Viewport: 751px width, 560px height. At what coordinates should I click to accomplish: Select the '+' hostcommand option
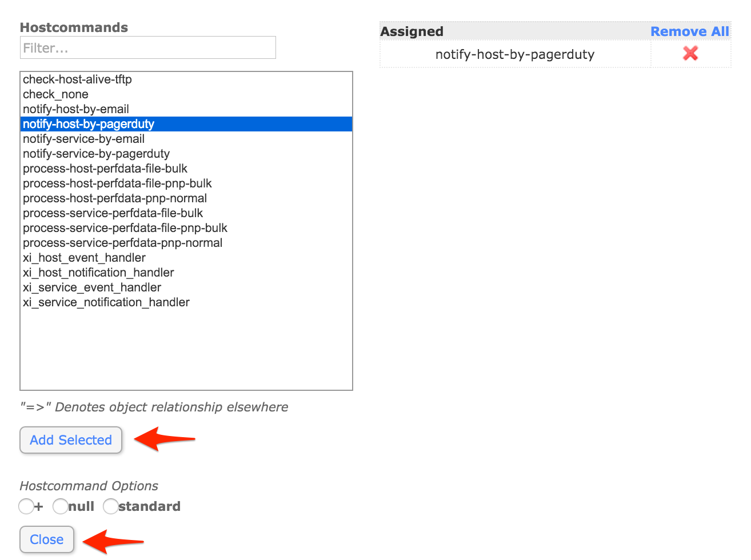[x=26, y=506]
